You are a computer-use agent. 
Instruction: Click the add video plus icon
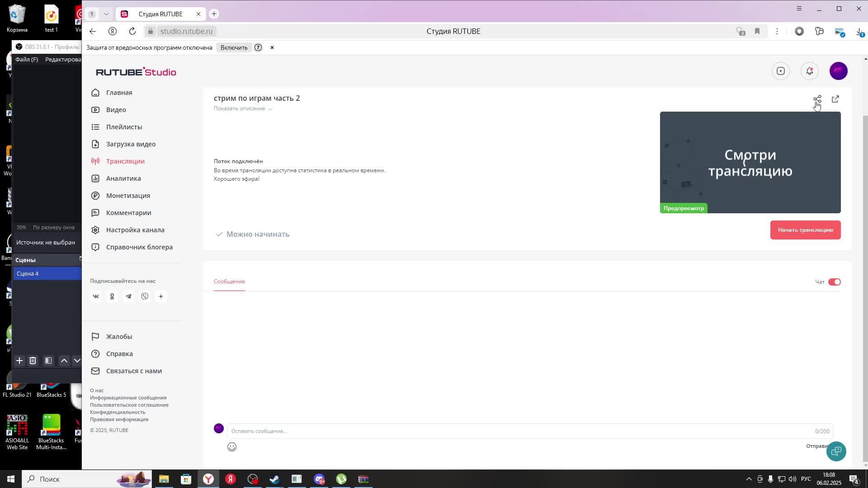pyautogui.click(x=780, y=71)
